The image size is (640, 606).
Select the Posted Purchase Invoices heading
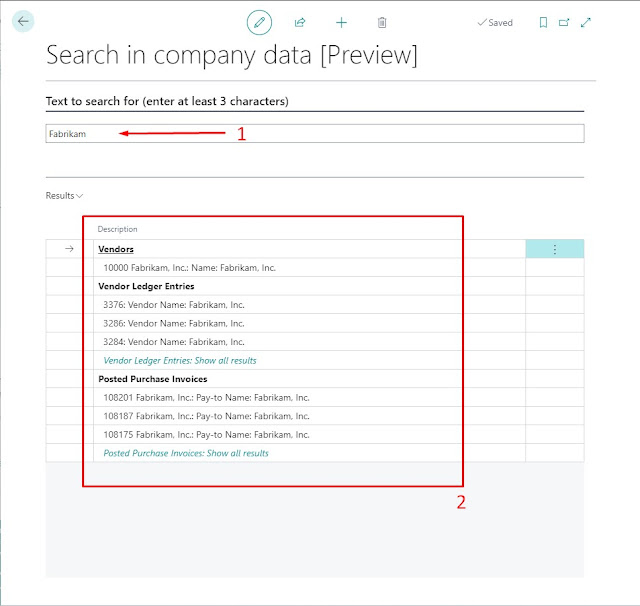click(153, 379)
